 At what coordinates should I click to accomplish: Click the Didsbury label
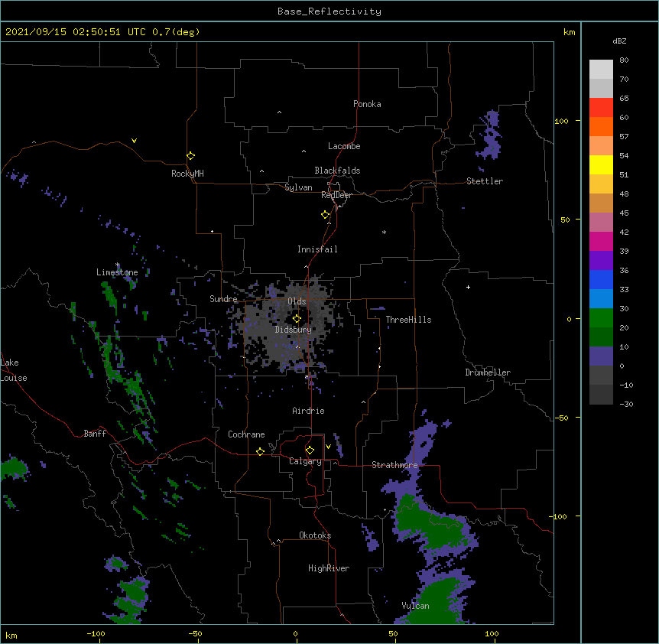[x=294, y=330]
